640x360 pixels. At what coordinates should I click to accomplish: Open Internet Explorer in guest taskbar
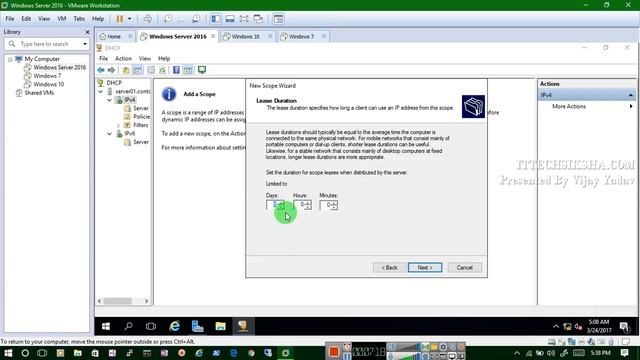[x=174, y=326]
